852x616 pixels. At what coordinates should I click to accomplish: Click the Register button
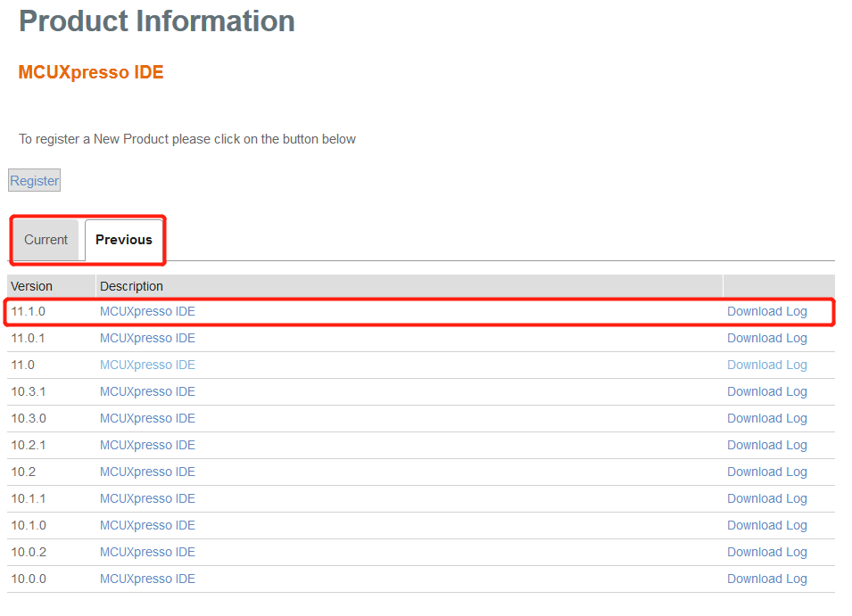[34, 181]
